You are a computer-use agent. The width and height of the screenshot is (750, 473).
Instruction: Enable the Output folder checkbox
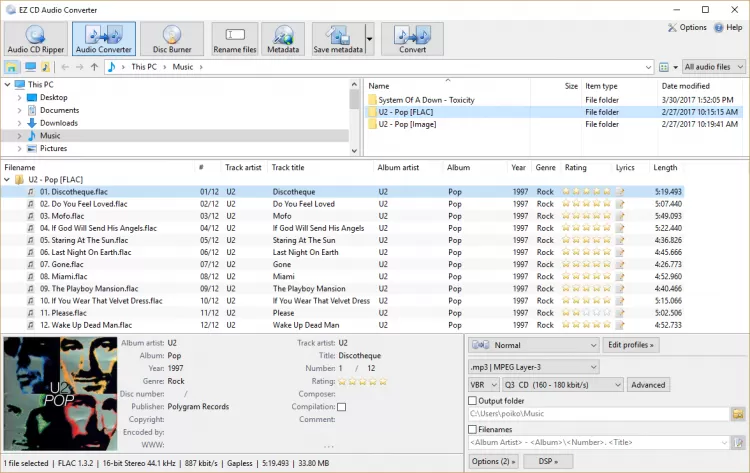click(x=473, y=400)
